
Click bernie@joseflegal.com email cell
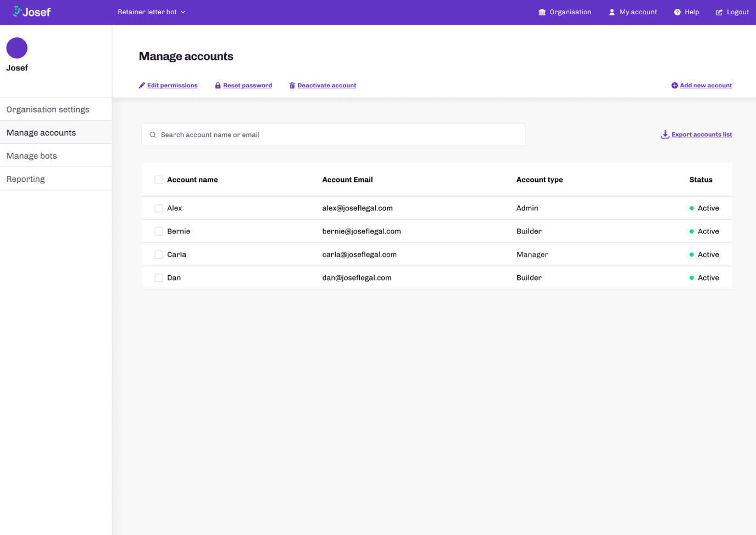362,231
